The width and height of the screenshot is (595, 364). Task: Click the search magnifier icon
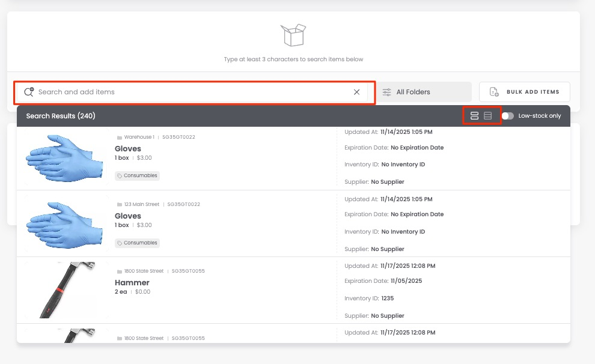pos(28,92)
